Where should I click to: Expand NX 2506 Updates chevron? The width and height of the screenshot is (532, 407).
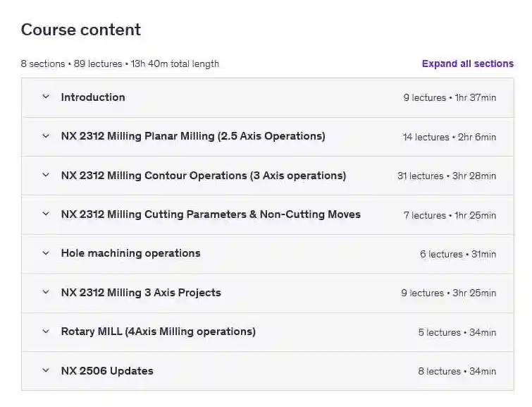46,371
